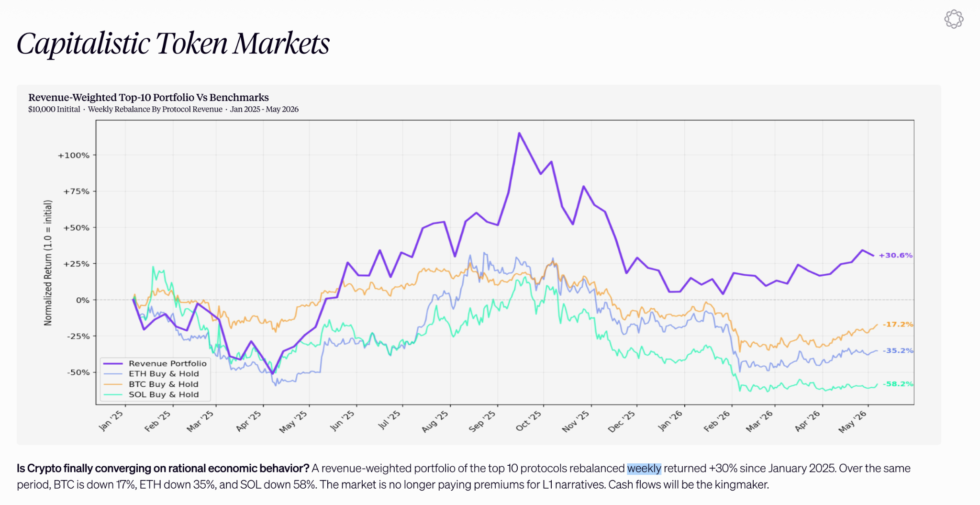Click the bold question about rational economic behavior

(x=163, y=469)
